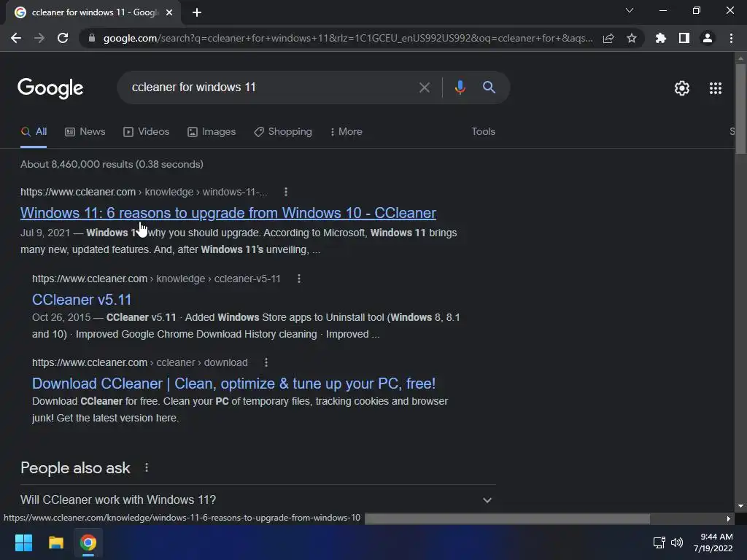Open People also ask options menu
The width and height of the screenshot is (747, 560).
tap(146, 468)
